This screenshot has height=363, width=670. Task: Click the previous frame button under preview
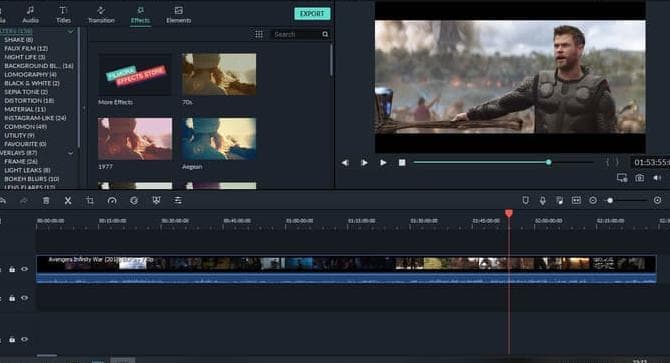tap(345, 163)
